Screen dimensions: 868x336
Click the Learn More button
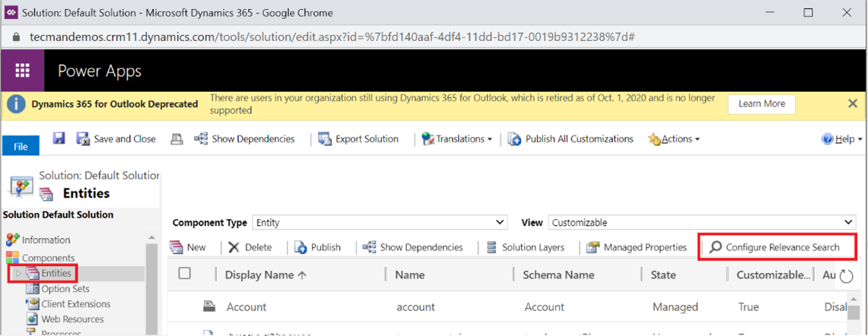tap(761, 103)
